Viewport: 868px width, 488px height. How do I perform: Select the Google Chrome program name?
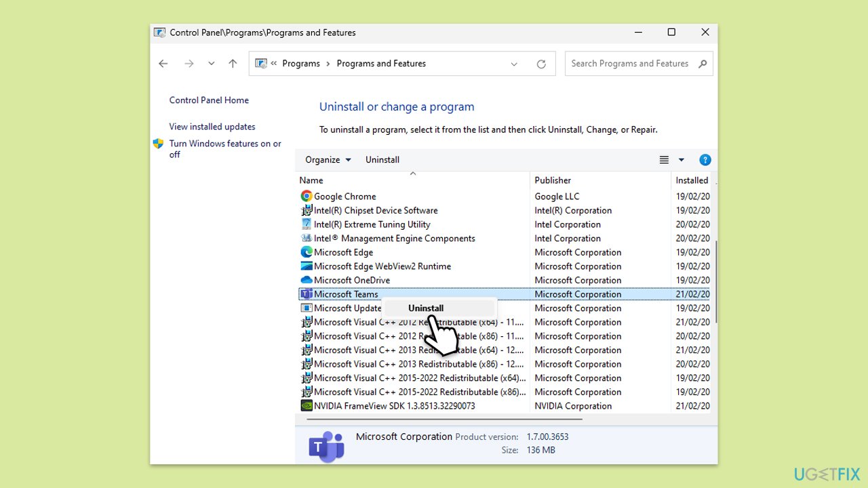pyautogui.click(x=345, y=197)
